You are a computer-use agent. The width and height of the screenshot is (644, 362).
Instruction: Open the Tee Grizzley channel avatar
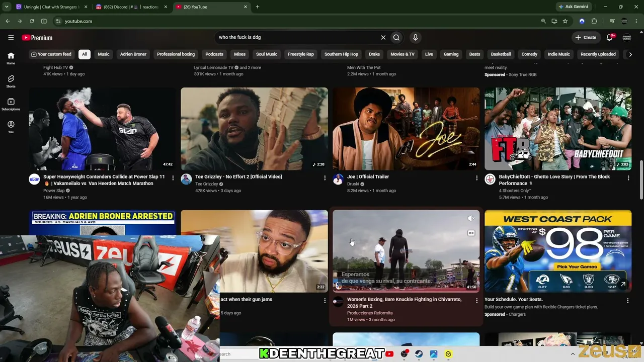[186, 179]
